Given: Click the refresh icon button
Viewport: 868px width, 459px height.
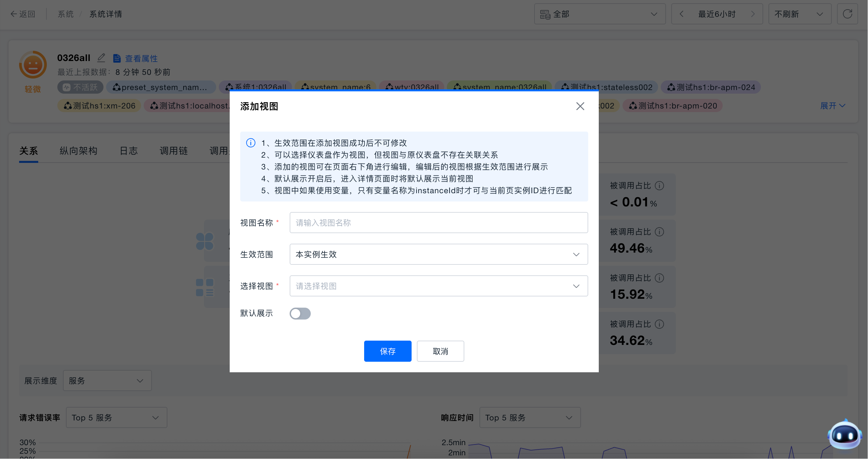Looking at the screenshot, I should (847, 14).
